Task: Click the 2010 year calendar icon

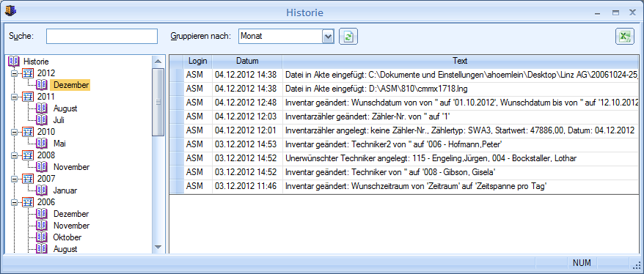Action: tap(28, 132)
